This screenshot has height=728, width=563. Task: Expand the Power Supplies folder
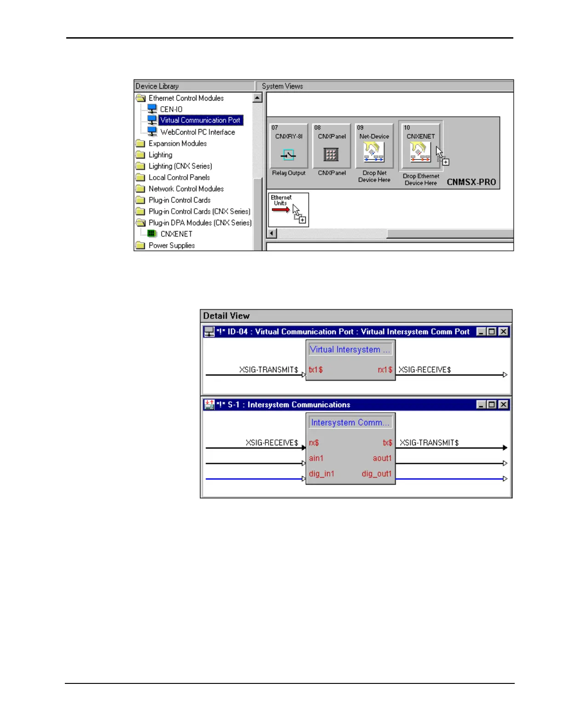pos(141,245)
